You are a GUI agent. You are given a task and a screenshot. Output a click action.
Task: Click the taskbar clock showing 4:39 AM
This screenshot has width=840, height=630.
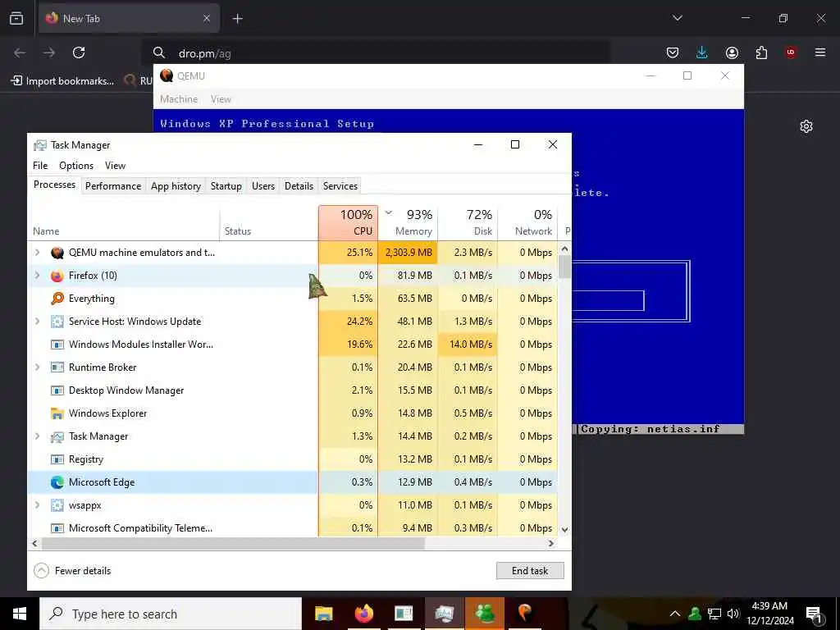(769, 614)
